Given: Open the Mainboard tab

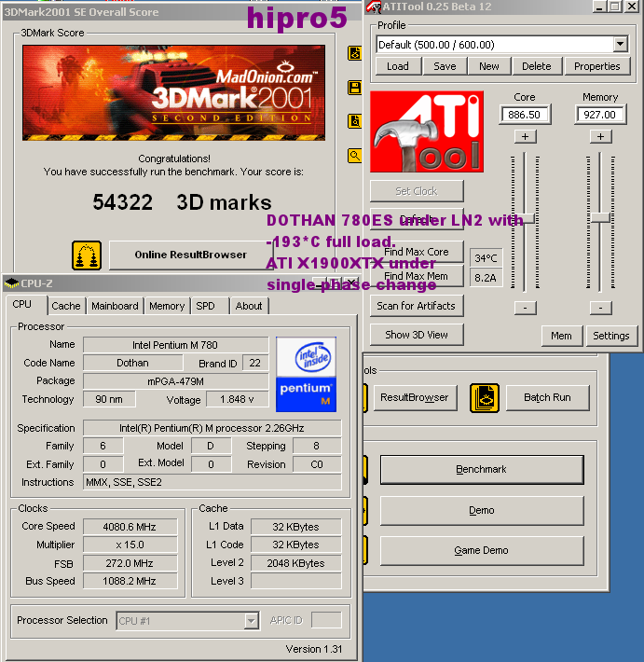Looking at the screenshot, I should (115, 306).
